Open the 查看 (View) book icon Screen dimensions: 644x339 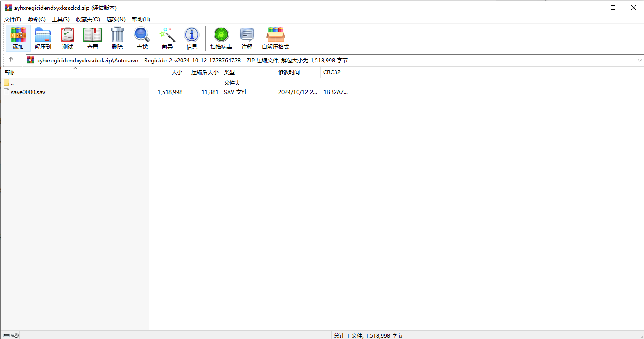pos(93,38)
